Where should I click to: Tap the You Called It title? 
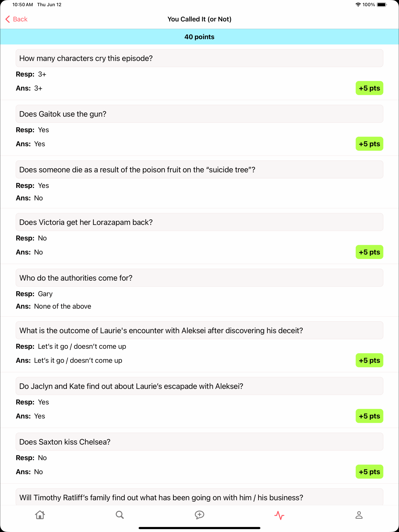coord(199,19)
